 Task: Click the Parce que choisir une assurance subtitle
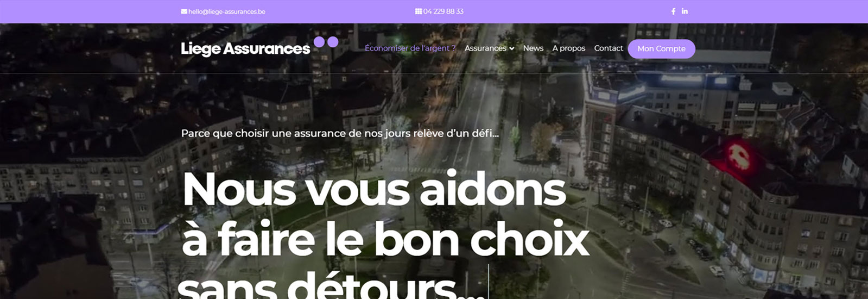[340, 133]
